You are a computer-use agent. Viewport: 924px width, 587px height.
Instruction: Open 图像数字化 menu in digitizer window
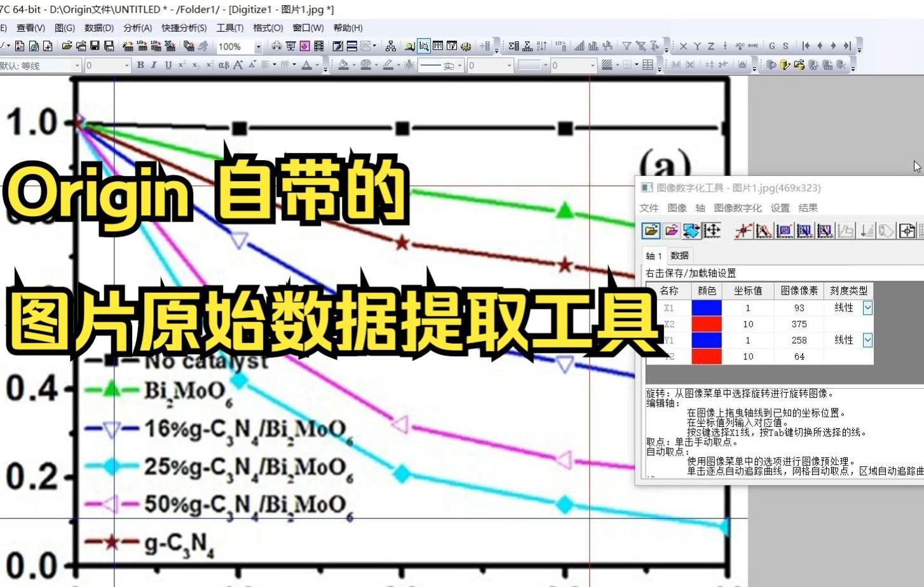(737, 208)
